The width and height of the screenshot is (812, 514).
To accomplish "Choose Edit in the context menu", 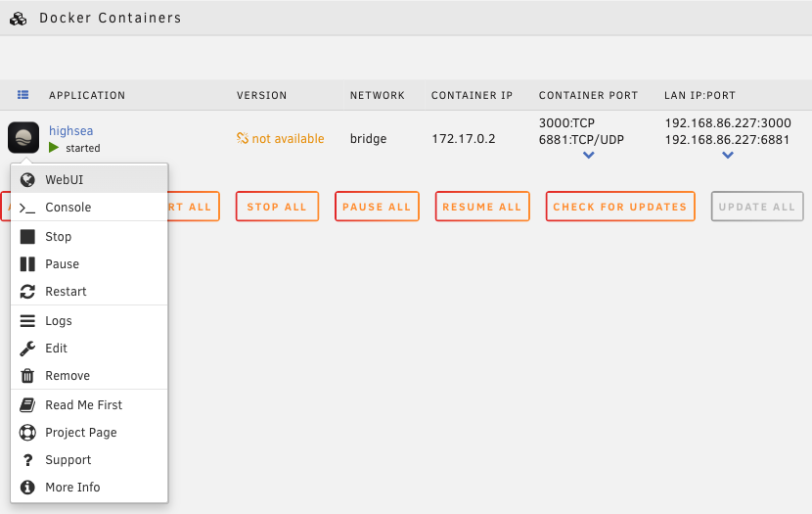I will [x=89, y=349].
